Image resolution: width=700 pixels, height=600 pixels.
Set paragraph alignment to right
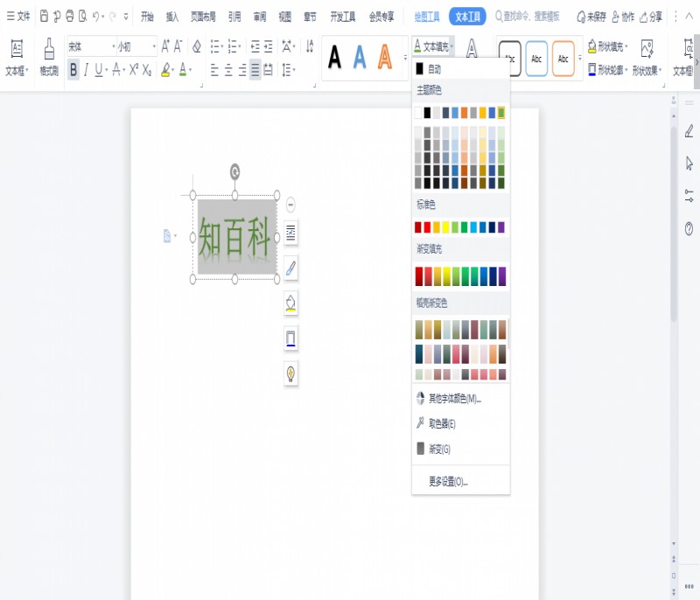242,70
